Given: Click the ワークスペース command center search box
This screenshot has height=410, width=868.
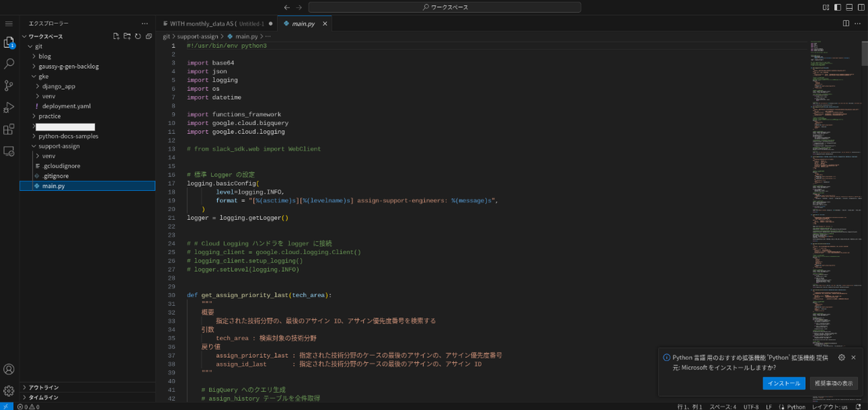Looking at the screenshot, I should tap(445, 7).
